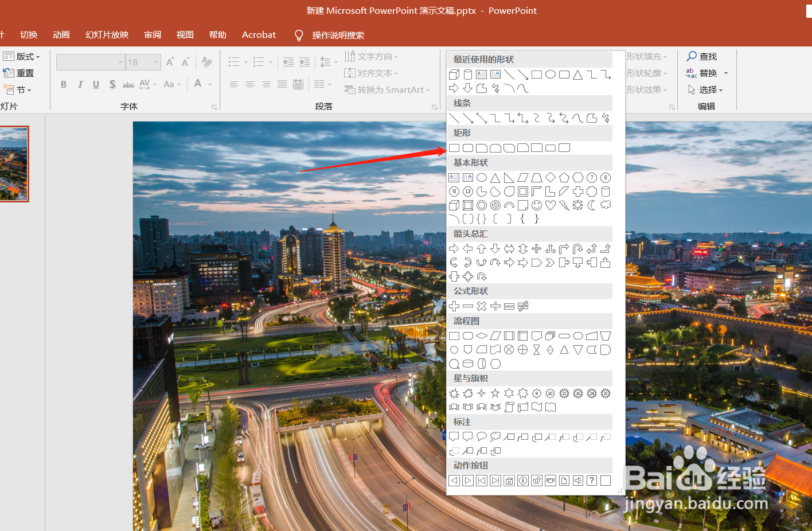This screenshot has width=812, height=531.
Task: Select the smiley face basic shape
Action: pos(537,205)
